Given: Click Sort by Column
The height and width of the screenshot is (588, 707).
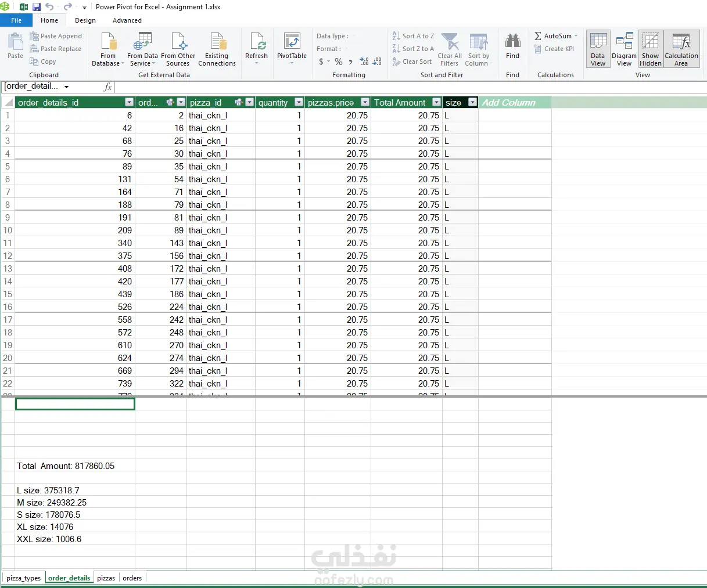Looking at the screenshot, I should 478,49.
